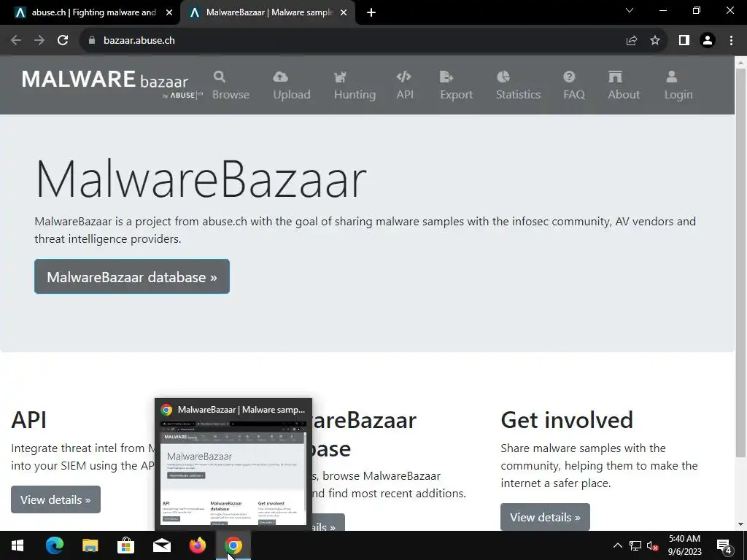747x560 pixels.
Task: Click the Upload menu label
Action: (292, 94)
